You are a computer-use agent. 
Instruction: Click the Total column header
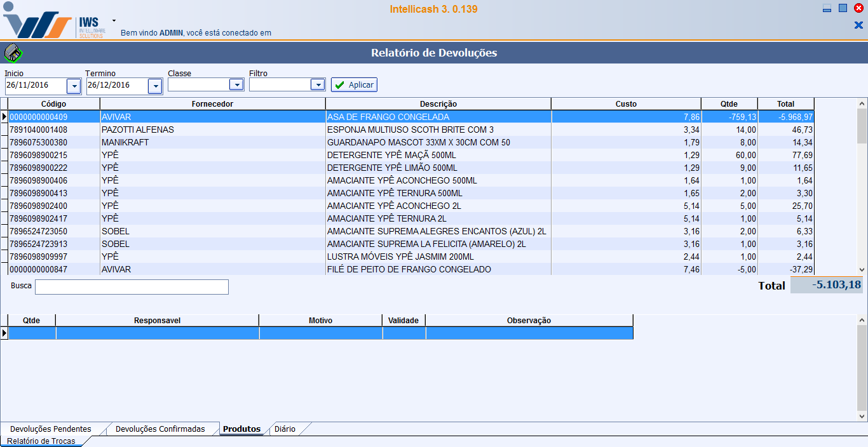click(x=785, y=104)
